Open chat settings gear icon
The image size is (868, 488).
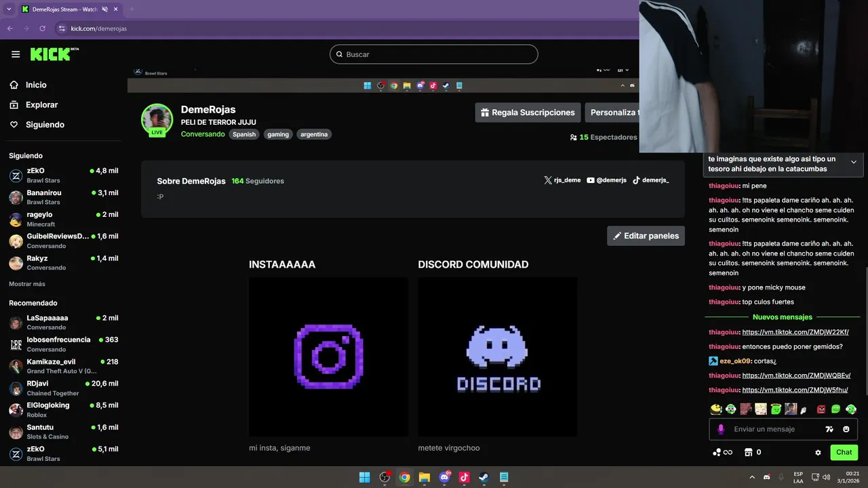click(x=818, y=452)
